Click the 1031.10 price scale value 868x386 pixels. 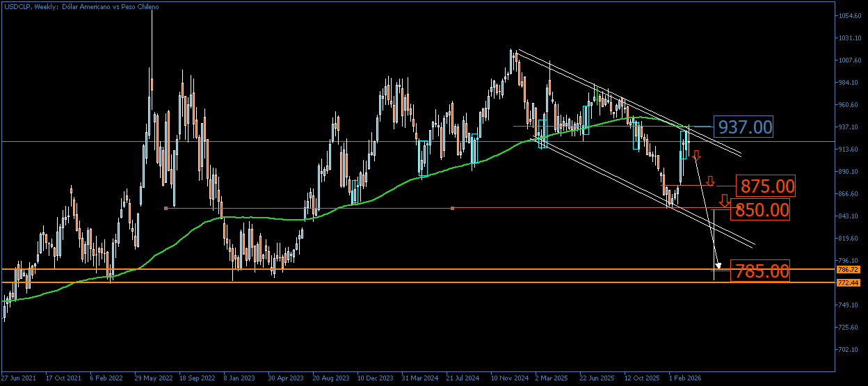pyautogui.click(x=850, y=38)
